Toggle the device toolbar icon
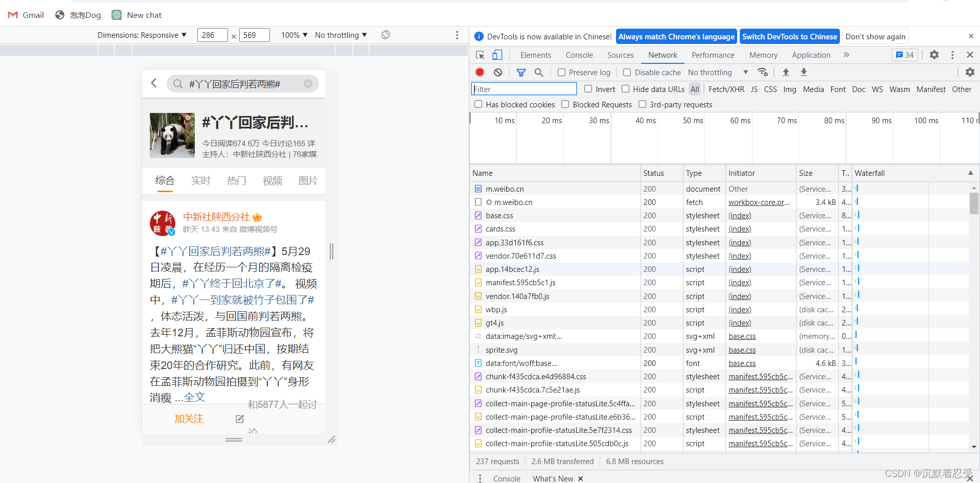This screenshot has width=980, height=483. [x=497, y=55]
